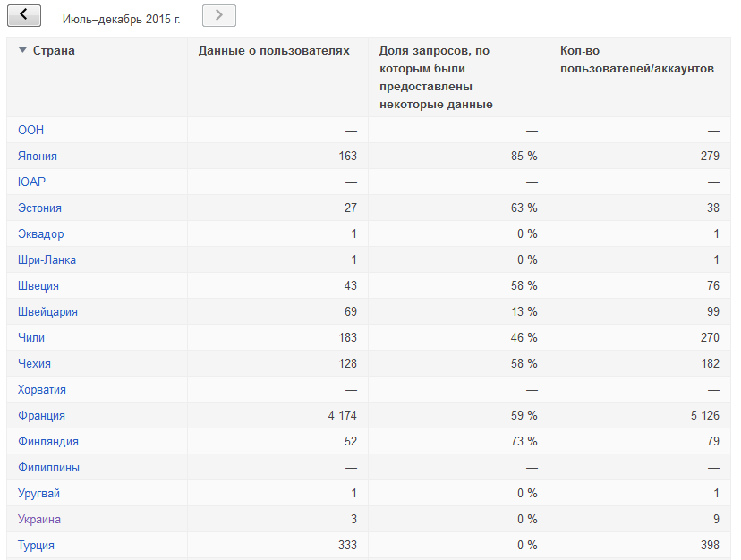Follow the Украина link
741x560 pixels.
pyautogui.click(x=39, y=519)
